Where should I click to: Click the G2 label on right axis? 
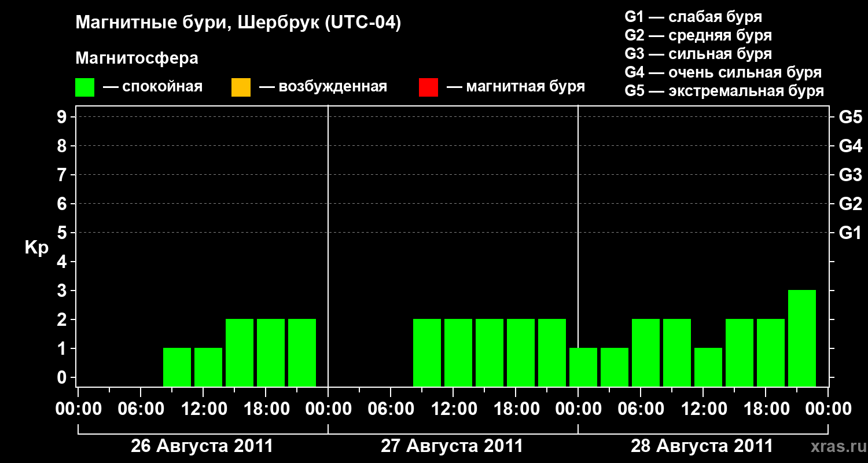click(850, 204)
